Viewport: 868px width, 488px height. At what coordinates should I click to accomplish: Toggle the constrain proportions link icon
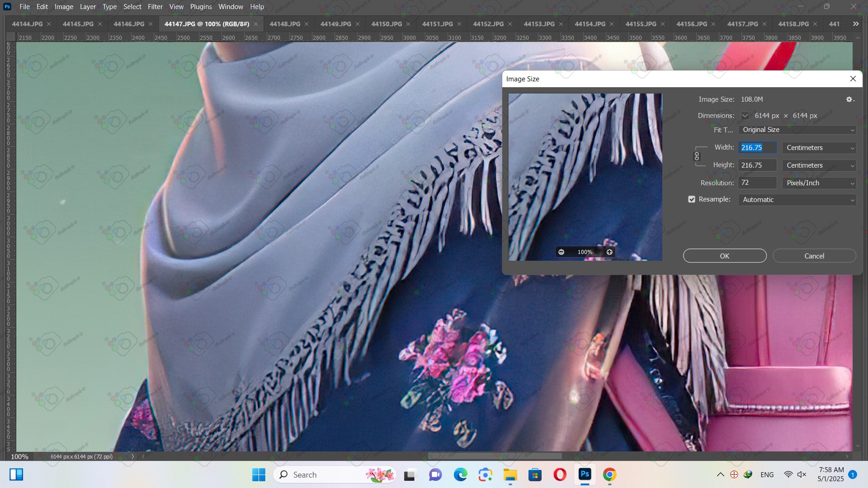pyautogui.click(x=697, y=156)
